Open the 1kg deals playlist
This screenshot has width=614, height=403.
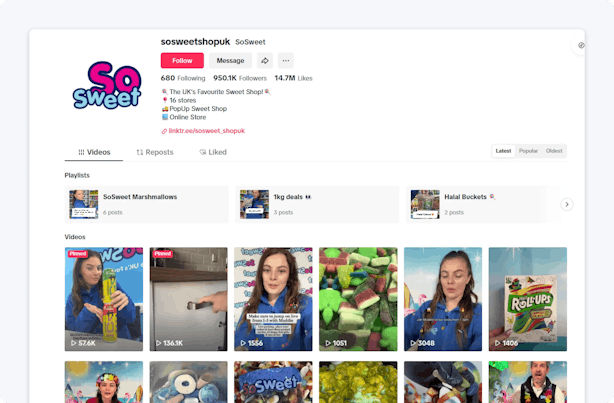pos(317,204)
